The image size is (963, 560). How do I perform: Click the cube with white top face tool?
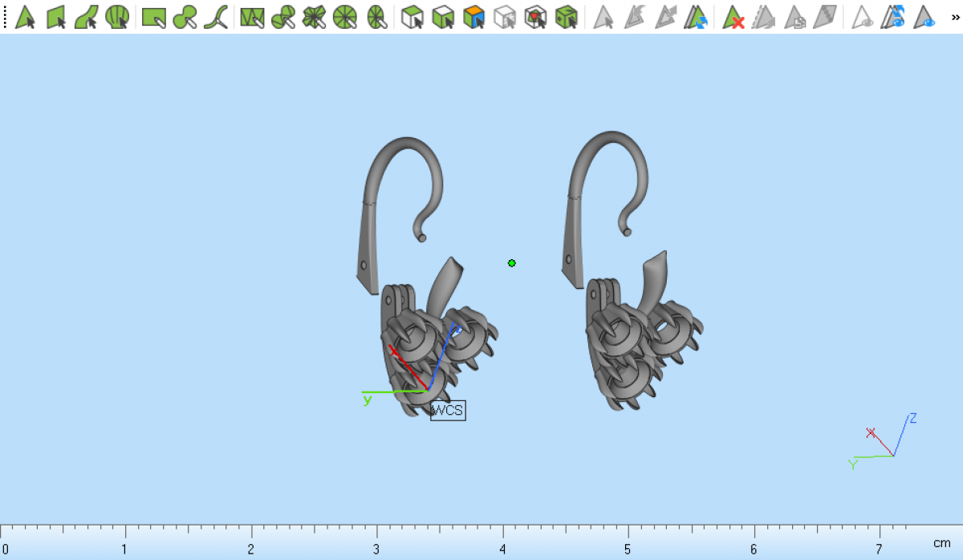(x=443, y=17)
